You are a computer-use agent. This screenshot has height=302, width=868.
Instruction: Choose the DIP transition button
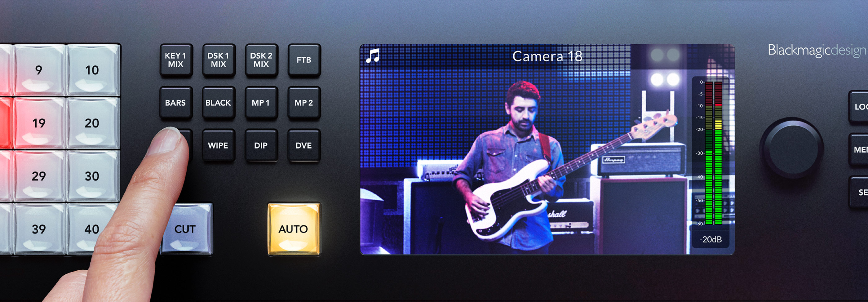click(x=261, y=146)
